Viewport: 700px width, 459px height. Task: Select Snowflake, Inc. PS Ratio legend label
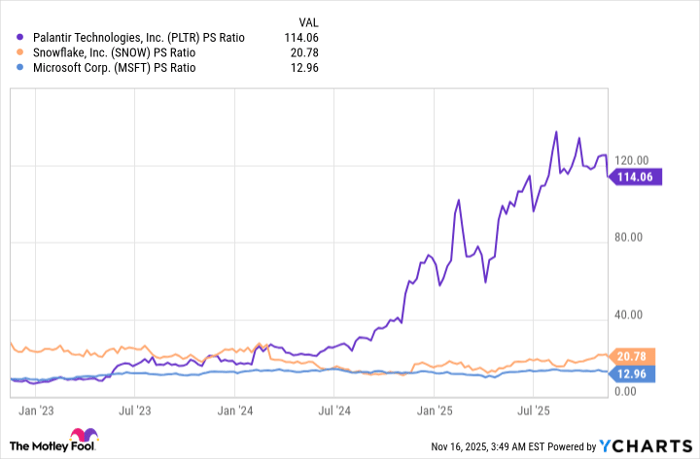click(114, 53)
